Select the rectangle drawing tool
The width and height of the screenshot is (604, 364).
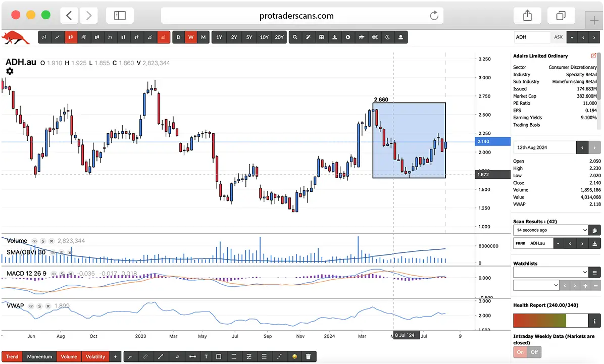[218, 357]
